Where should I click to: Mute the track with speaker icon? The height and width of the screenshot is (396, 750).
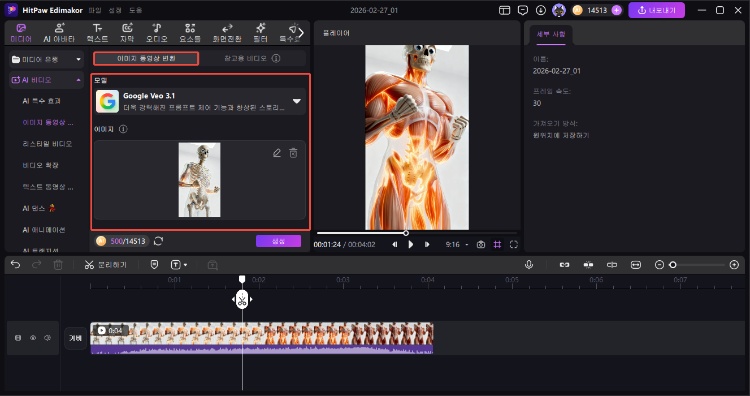[x=47, y=338]
